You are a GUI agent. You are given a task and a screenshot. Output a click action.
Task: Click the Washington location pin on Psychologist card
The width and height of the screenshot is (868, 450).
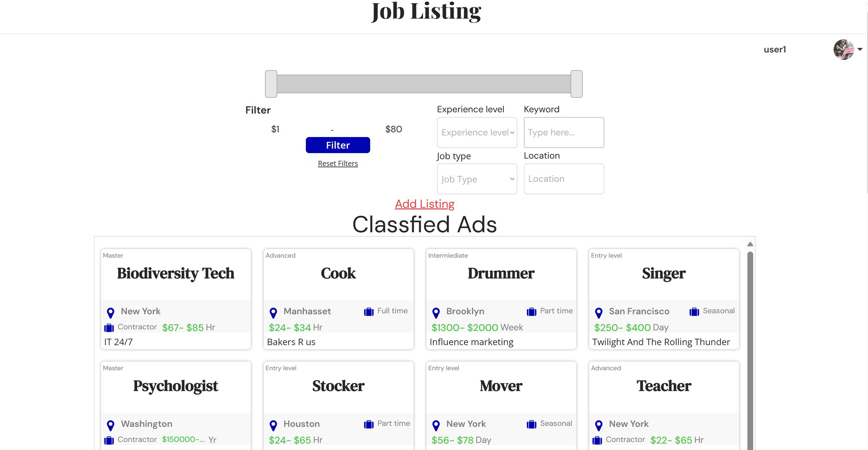coord(111,425)
